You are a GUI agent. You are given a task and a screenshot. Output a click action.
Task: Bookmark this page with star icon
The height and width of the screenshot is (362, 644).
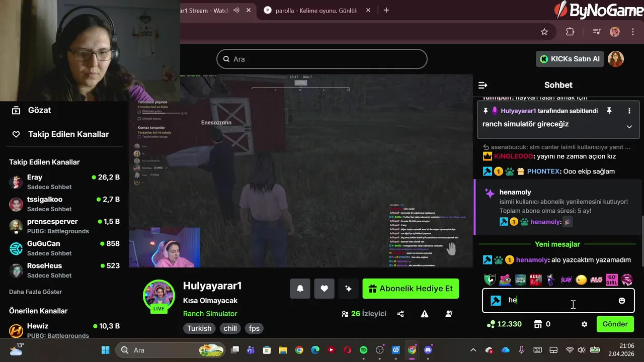544,32
